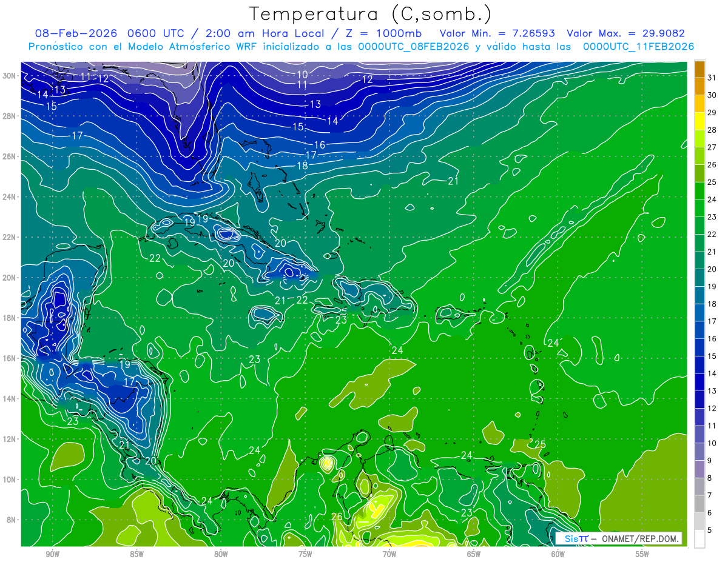
Task: Click the 30N latitude axis label
Action: click(x=9, y=76)
